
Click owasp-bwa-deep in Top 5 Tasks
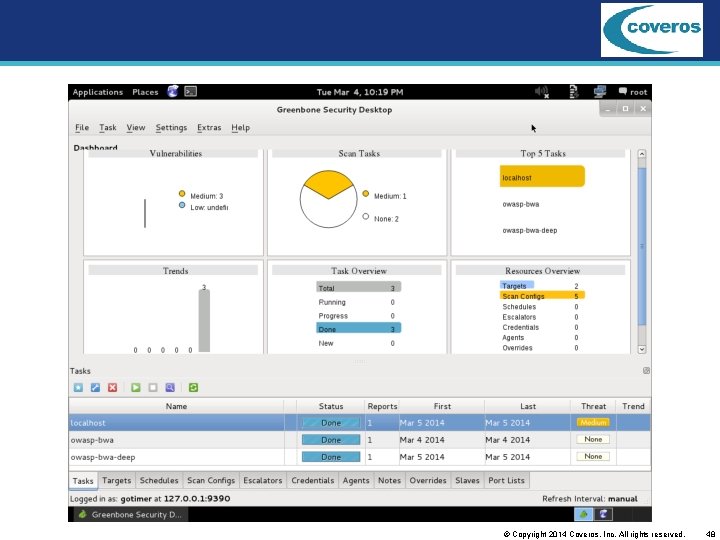pyautogui.click(x=529, y=231)
